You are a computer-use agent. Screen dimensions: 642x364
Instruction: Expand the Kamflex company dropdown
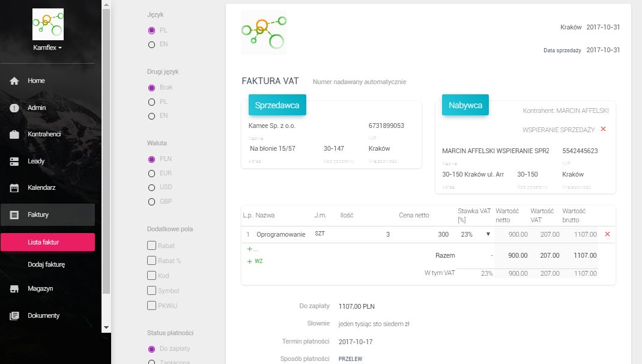coord(48,47)
